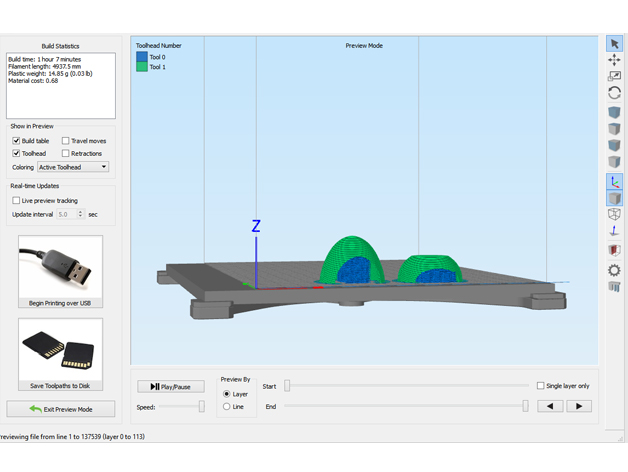Viewport: 628px width, 472px height.
Task: Uncheck the Build table checkbox
Action: (x=17, y=141)
